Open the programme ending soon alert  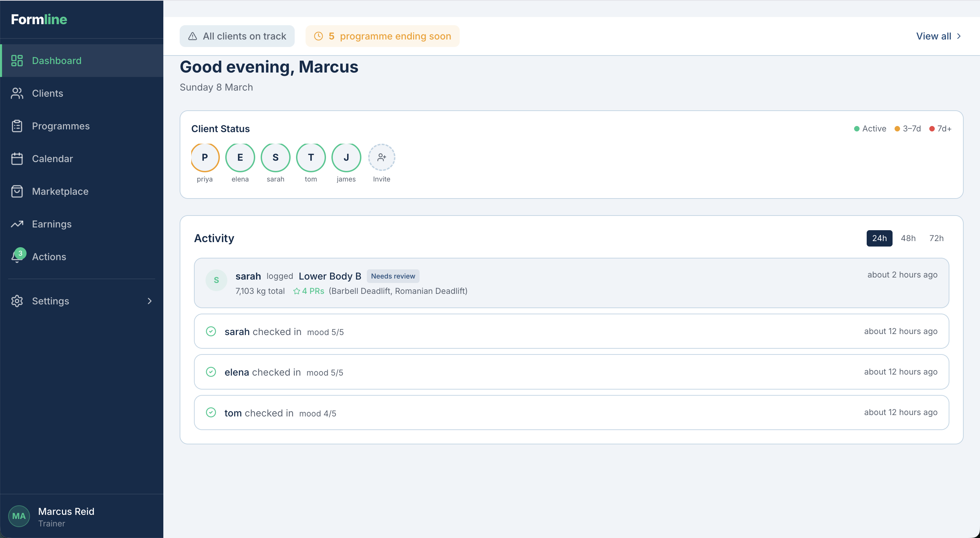tap(382, 36)
